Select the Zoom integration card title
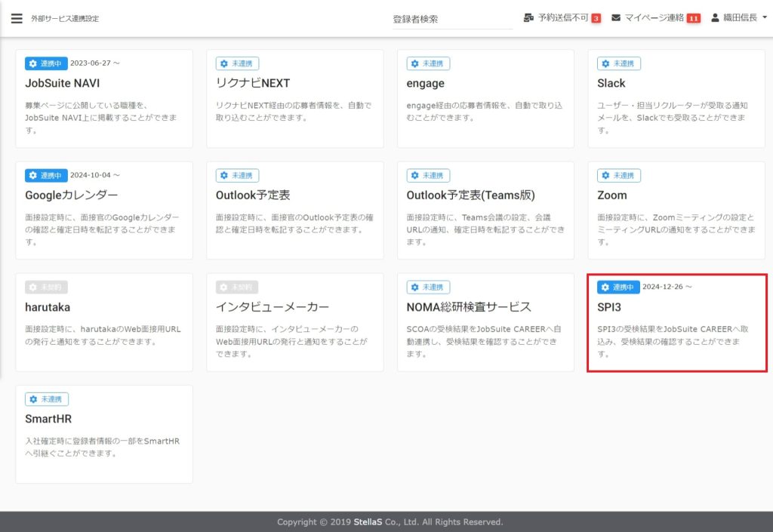Viewport: 773px width, 532px height. pos(611,195)
